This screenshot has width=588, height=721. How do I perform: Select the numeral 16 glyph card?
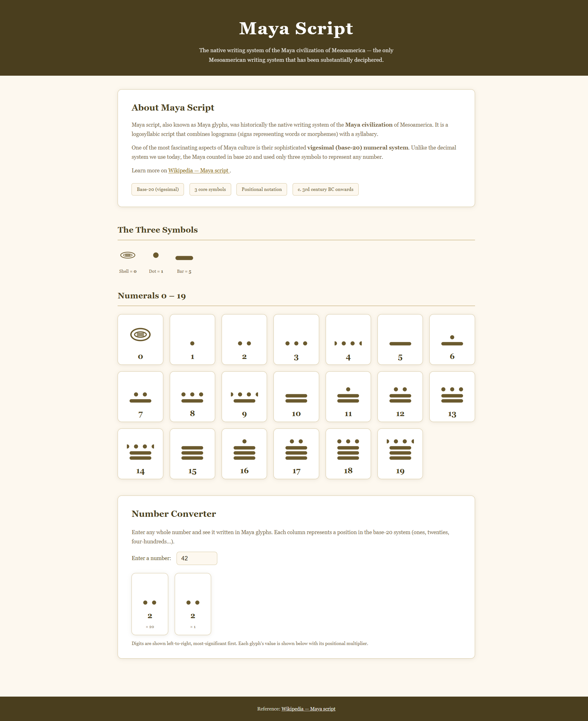point(244,453)
